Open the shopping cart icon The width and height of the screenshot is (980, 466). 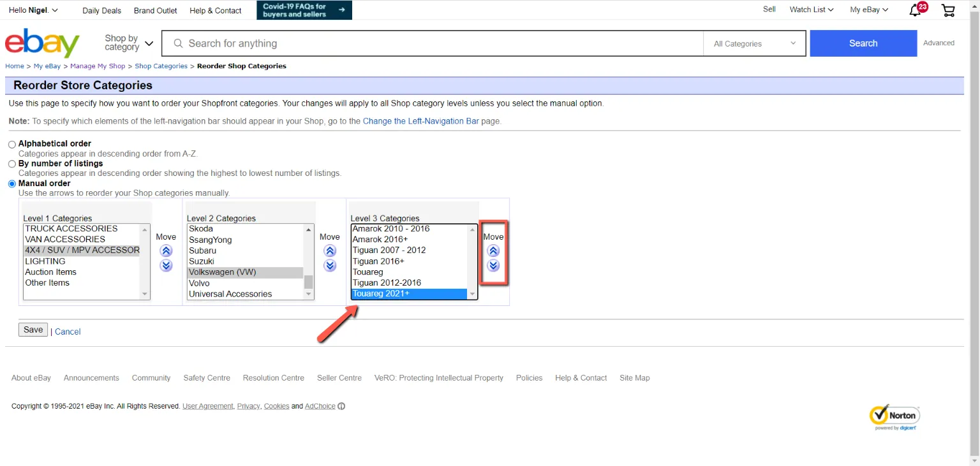coord(948,10)
